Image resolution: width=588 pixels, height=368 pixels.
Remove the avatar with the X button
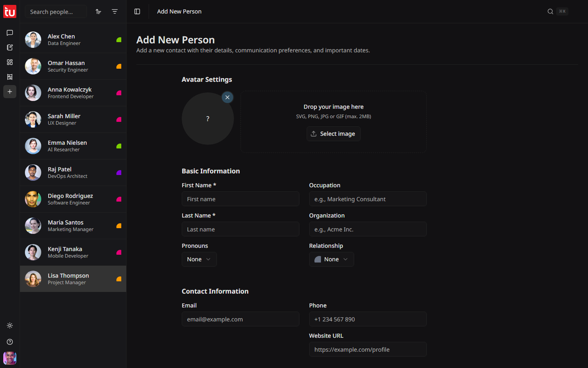(227, 97)
